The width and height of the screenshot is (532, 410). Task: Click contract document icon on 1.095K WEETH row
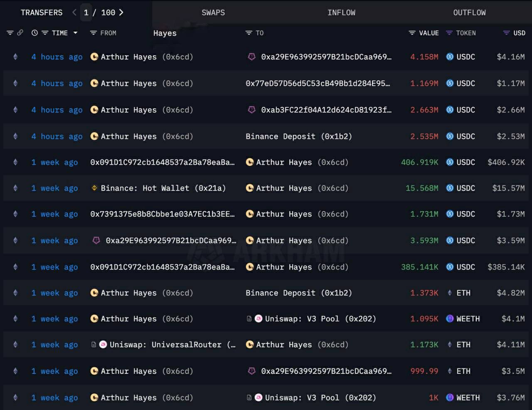(249, 319)
